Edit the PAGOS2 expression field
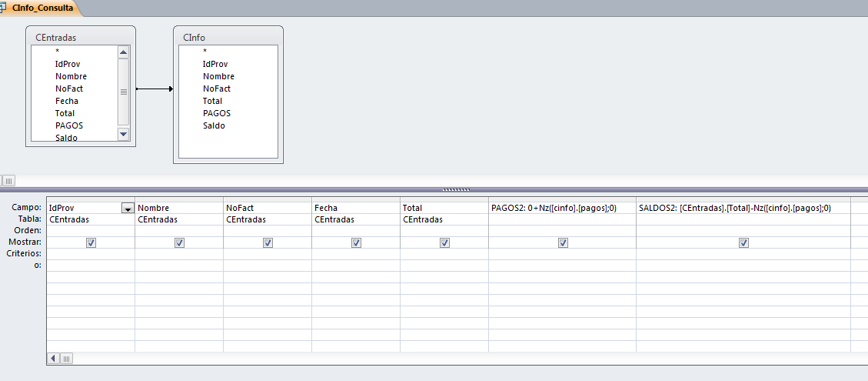 562,208
